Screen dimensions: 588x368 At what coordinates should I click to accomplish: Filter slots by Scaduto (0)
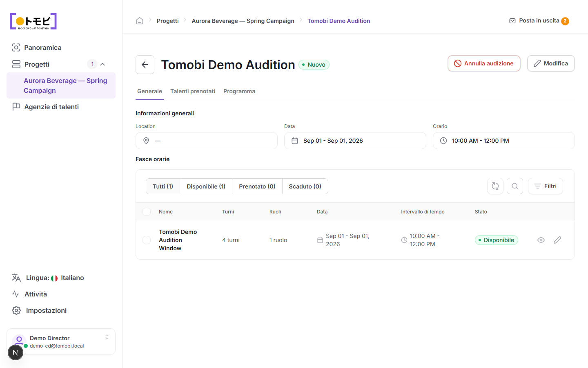click(x=305, y=186)
